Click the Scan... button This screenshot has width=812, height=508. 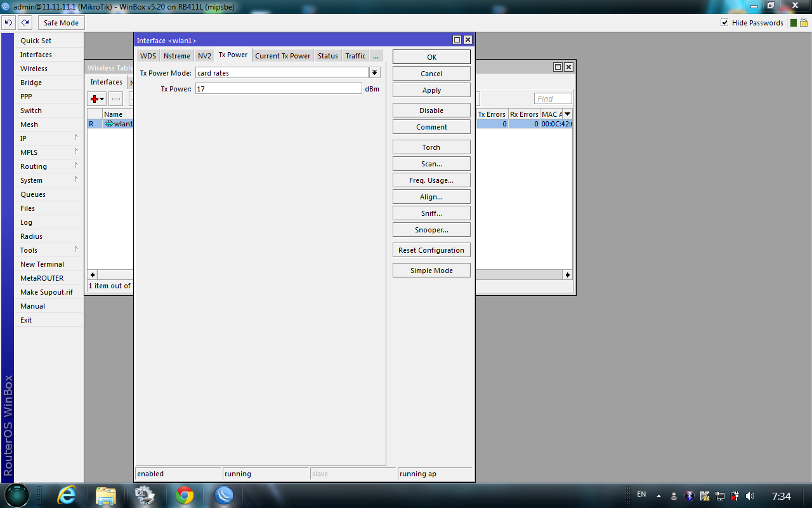pos(431,164)
